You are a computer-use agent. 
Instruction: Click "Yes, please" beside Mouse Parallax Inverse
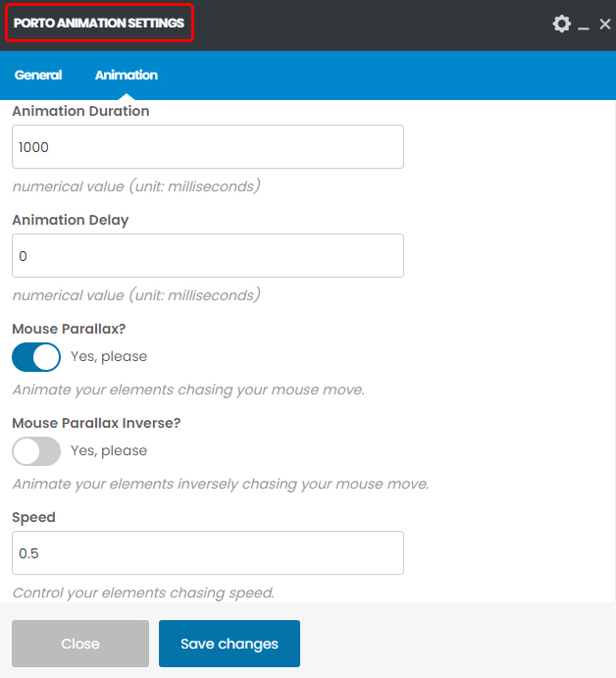point(109,450)
